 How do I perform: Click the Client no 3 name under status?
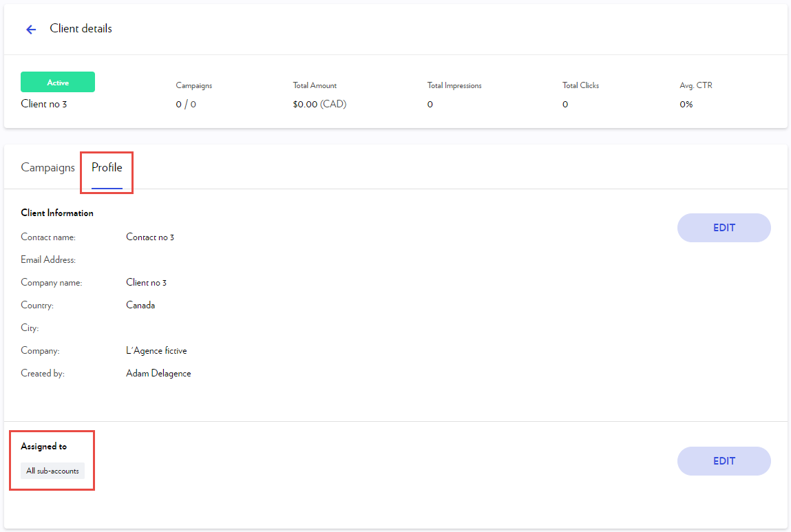[44, 105]
